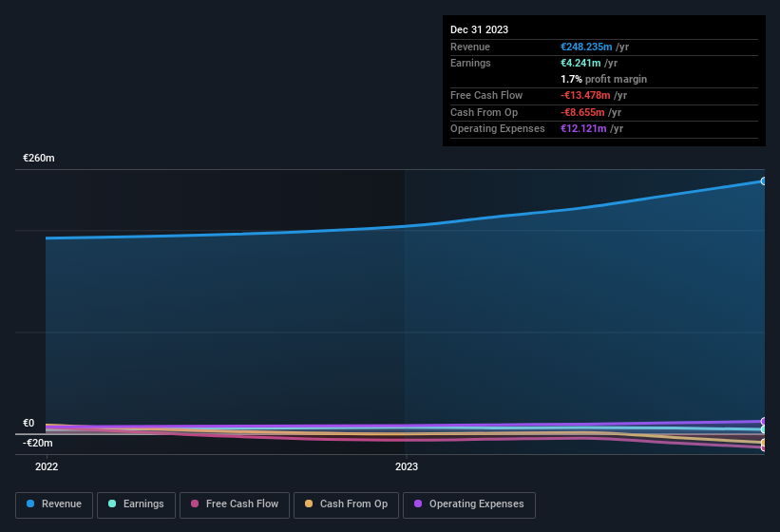Click the -€20m y-axis label
780x532 pixels.
click(x=37, y=443)
